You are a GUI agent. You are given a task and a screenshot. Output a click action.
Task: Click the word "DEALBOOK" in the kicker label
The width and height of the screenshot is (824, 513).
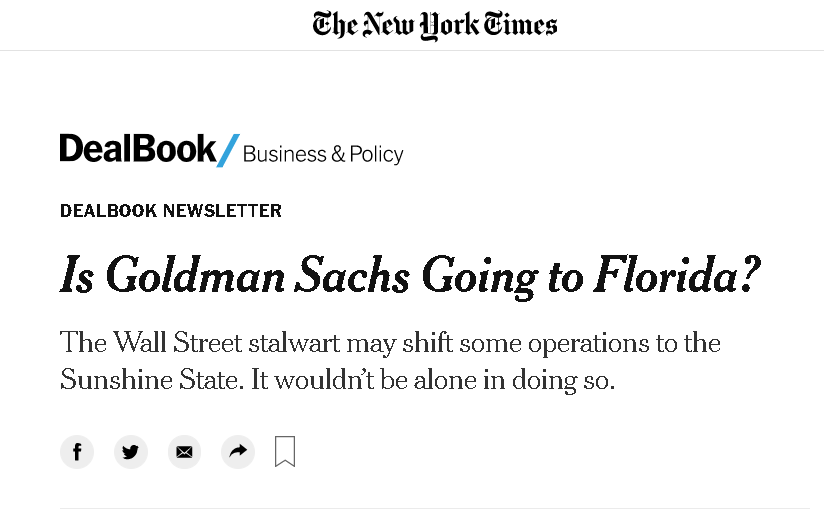pos(109,211)
